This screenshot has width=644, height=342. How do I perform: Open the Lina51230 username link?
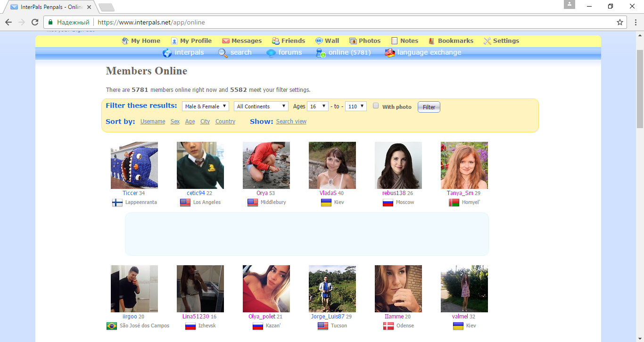196,317
